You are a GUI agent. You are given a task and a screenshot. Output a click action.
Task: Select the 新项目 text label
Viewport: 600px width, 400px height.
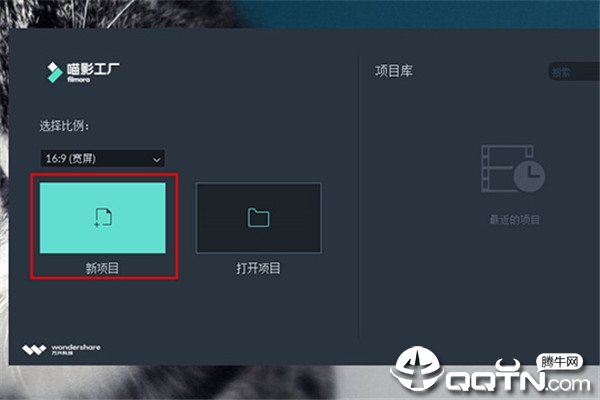[102, 268]
